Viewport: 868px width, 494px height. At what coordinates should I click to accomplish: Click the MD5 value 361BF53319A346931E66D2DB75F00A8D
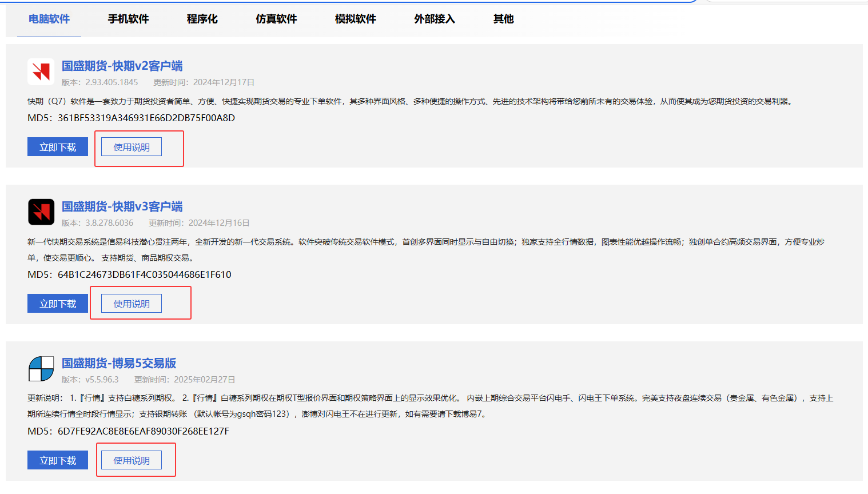click(x=146, y=118)
